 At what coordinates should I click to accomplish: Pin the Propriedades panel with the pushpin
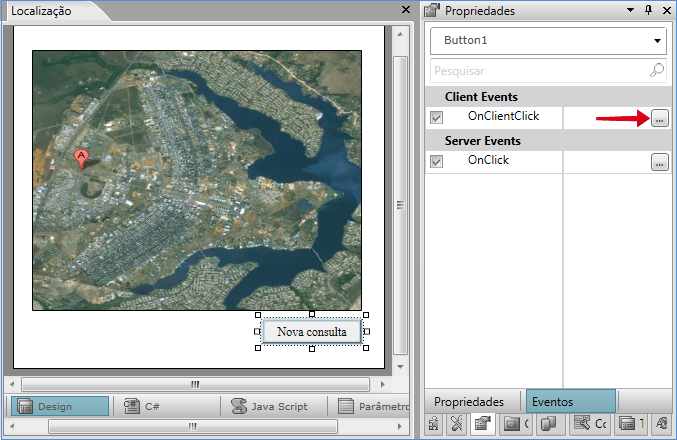coord(648,10)
